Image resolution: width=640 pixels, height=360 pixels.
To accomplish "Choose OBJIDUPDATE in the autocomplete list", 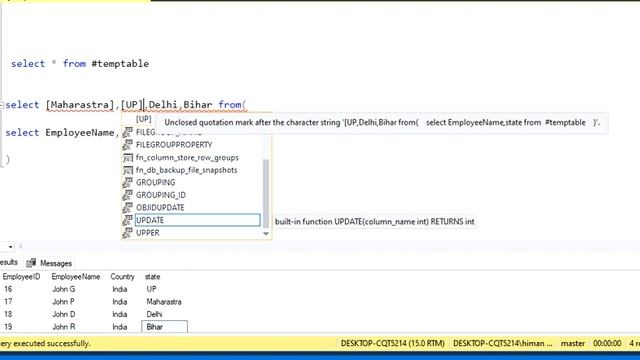I will pos(160,208).
